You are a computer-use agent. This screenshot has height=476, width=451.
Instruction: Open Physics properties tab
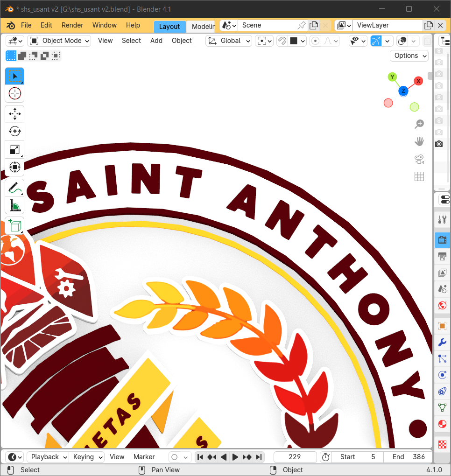[x=442, y=375]
